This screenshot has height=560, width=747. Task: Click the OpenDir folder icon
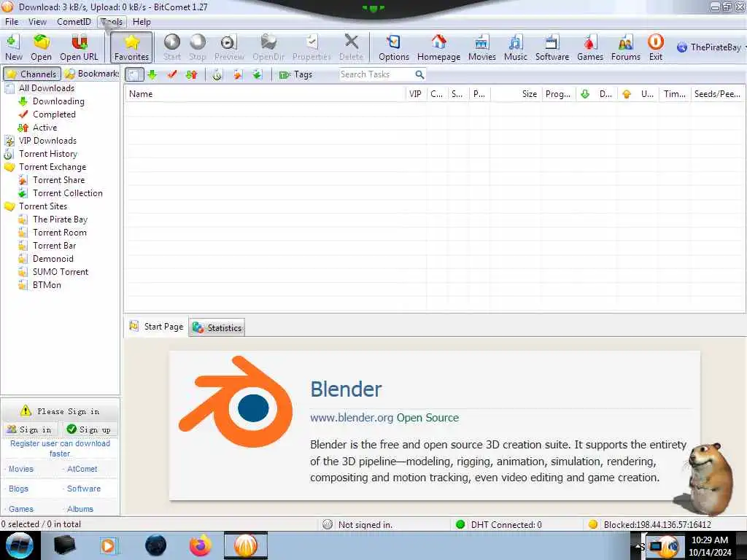(x=268, y=47)
